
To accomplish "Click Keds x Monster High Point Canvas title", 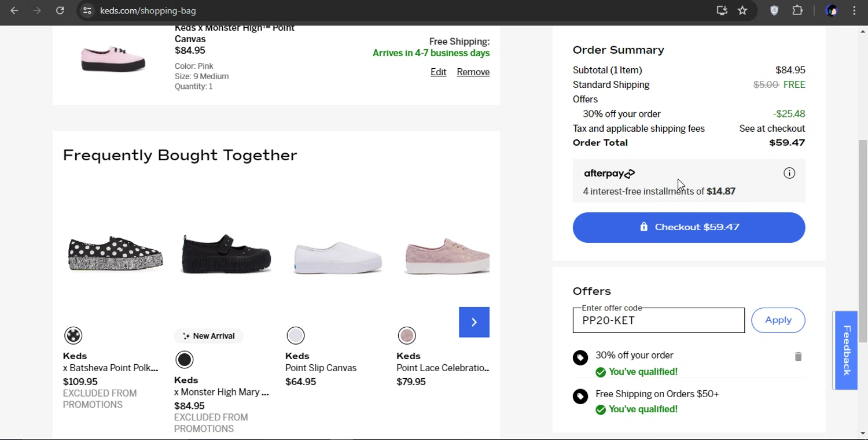I will (234, 34).
